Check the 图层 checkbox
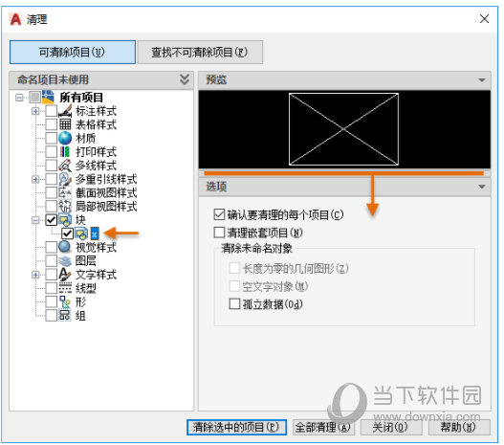The width and height of the screenshot is (504, 445). pyautogui.click(x=51, y=260)
